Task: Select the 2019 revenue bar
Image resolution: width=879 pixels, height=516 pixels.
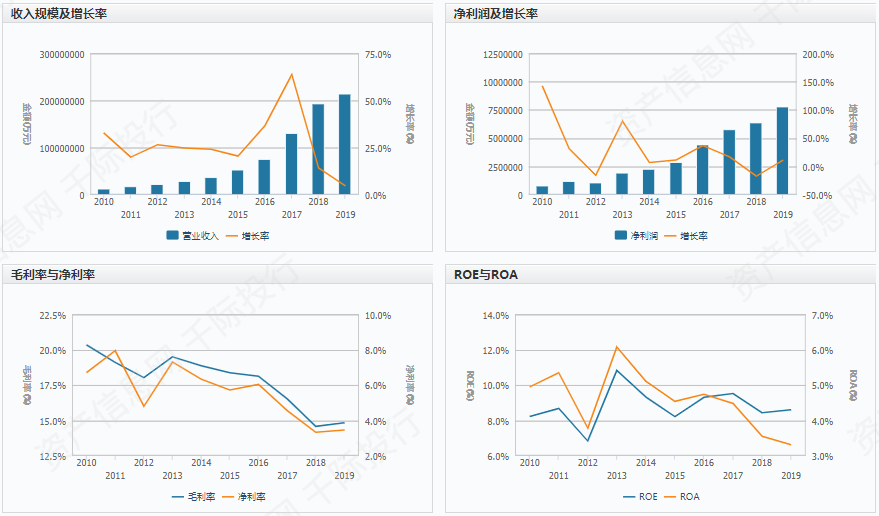Action: 345,144
